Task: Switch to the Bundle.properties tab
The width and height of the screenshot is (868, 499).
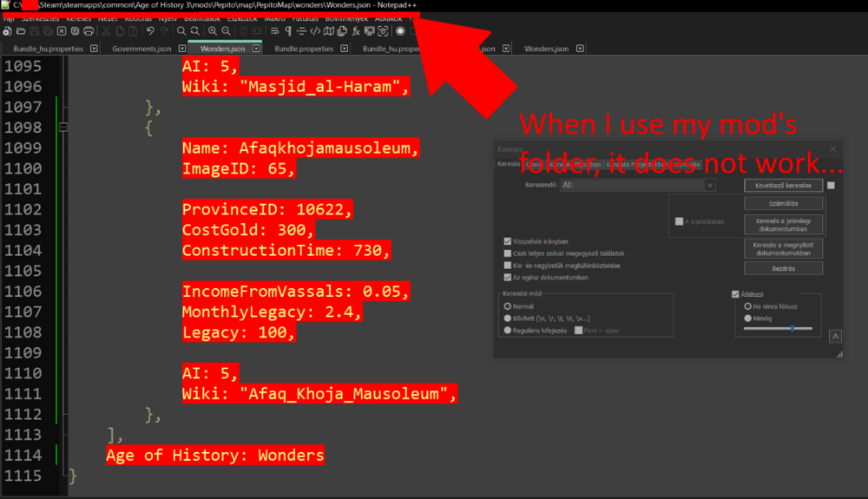Action: [304, 49]
